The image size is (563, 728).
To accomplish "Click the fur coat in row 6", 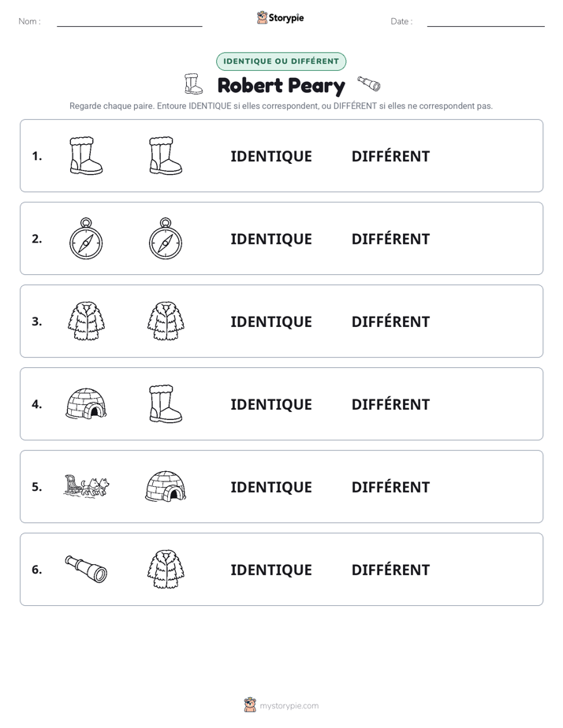I will [x=166, y=569].
